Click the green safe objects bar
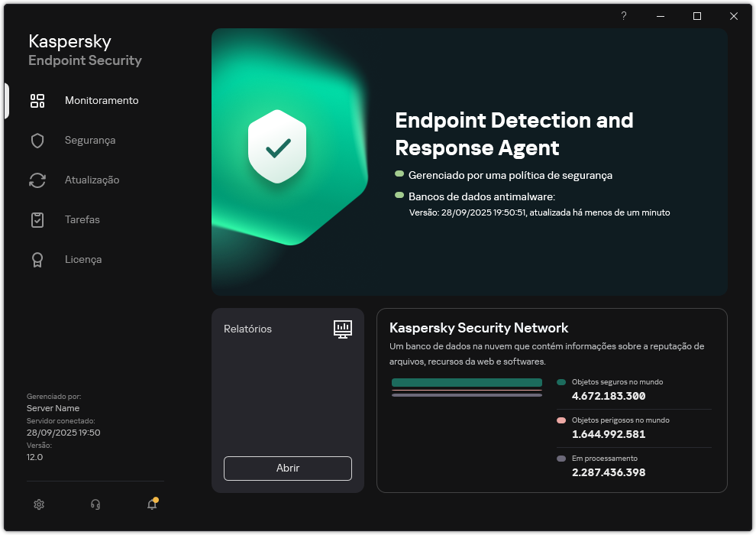This screenshot has height=535, width=756. click(467, 382)
